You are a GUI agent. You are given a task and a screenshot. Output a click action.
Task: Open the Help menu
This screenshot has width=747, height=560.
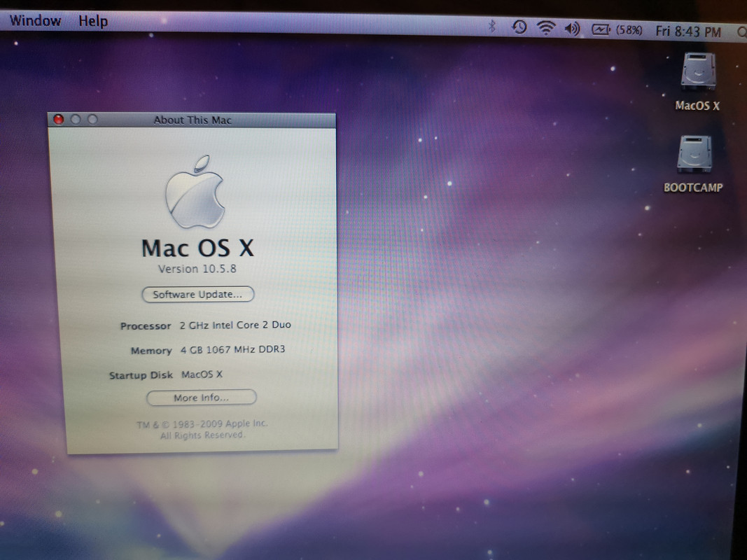(x=93, y=22)
